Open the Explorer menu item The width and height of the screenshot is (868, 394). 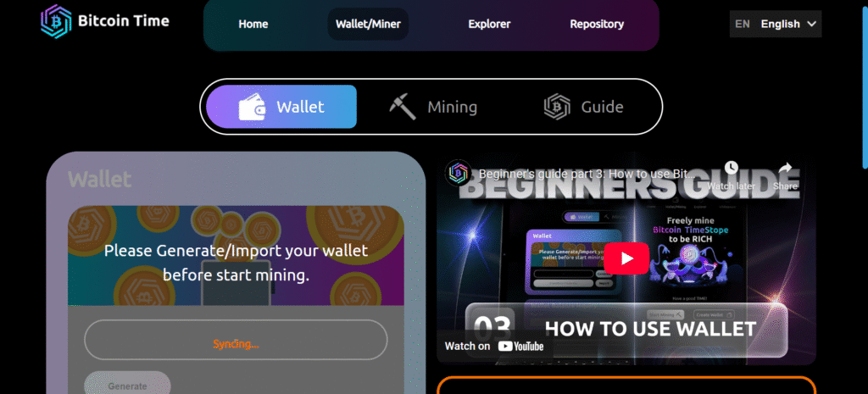click(x=489, y=24)
